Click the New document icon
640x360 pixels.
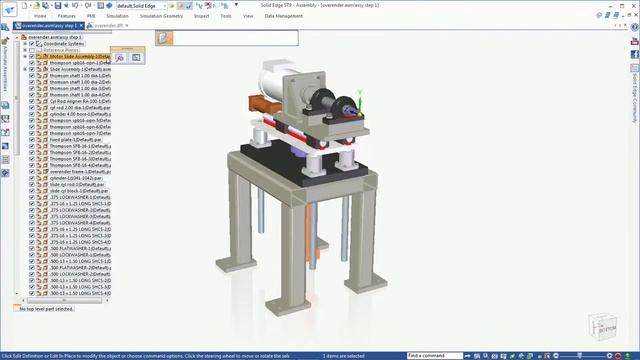click(24, 6)
